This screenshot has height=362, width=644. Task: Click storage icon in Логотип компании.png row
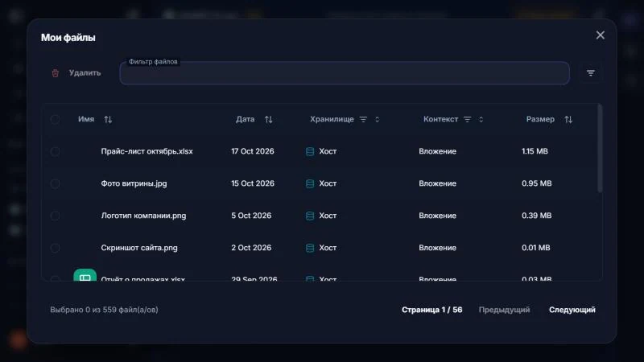tap(310, 216)
